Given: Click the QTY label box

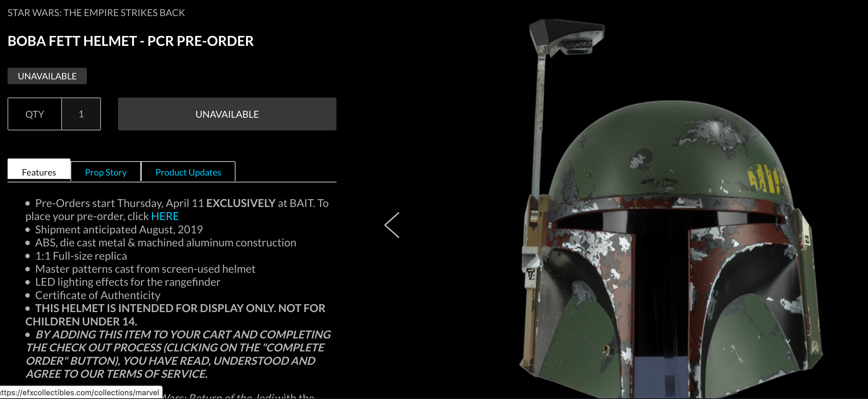Looking at the screenshot, I should [x=35, y=114].
